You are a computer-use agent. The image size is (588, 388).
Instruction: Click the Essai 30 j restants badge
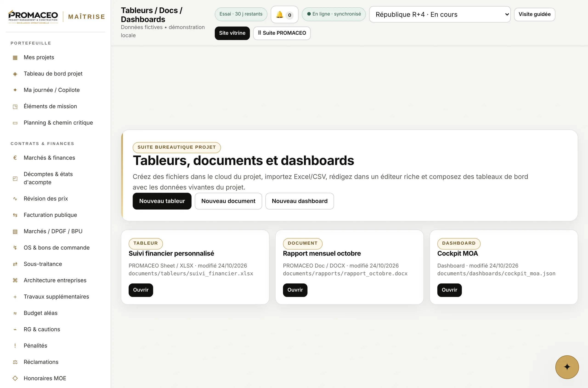241,14
